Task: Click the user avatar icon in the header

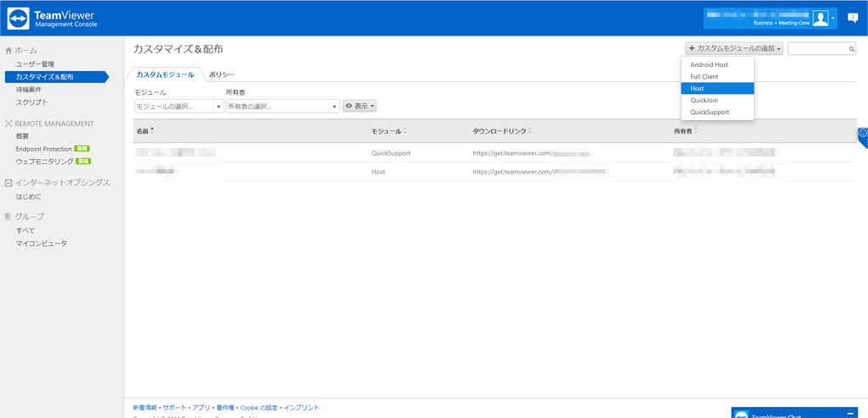Action: (820, 19)
